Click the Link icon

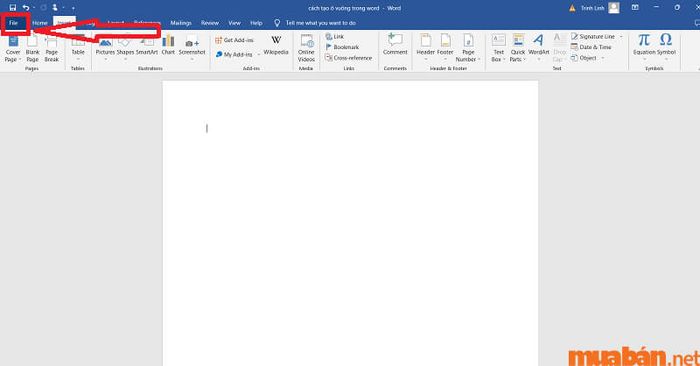[x=329, y=37]
